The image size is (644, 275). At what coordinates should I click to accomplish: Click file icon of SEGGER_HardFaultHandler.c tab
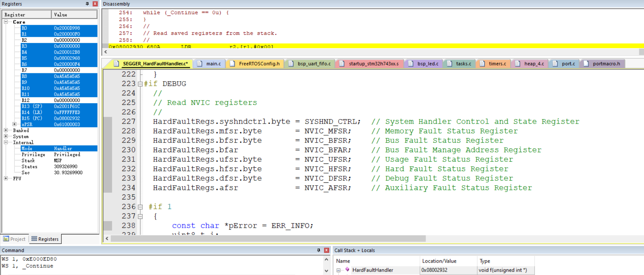click(x=117, y=64)
